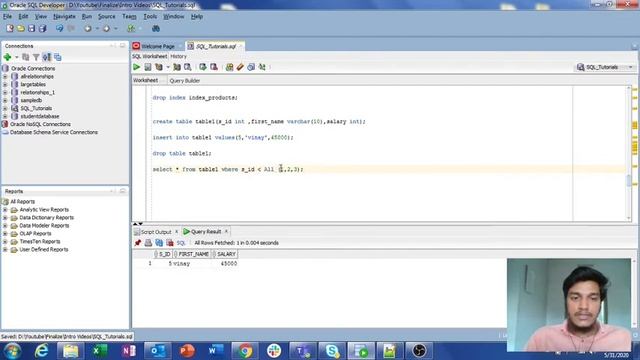Click the SALARY column header
Viewport: 640px width, 360px height.
(x=225, y=254)
